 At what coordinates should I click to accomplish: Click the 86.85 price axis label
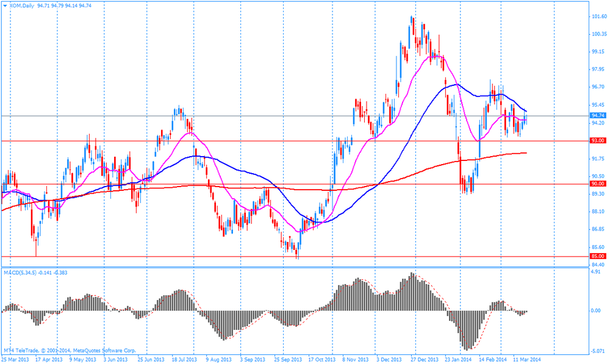pyautogui.click(x=599, y=229)
